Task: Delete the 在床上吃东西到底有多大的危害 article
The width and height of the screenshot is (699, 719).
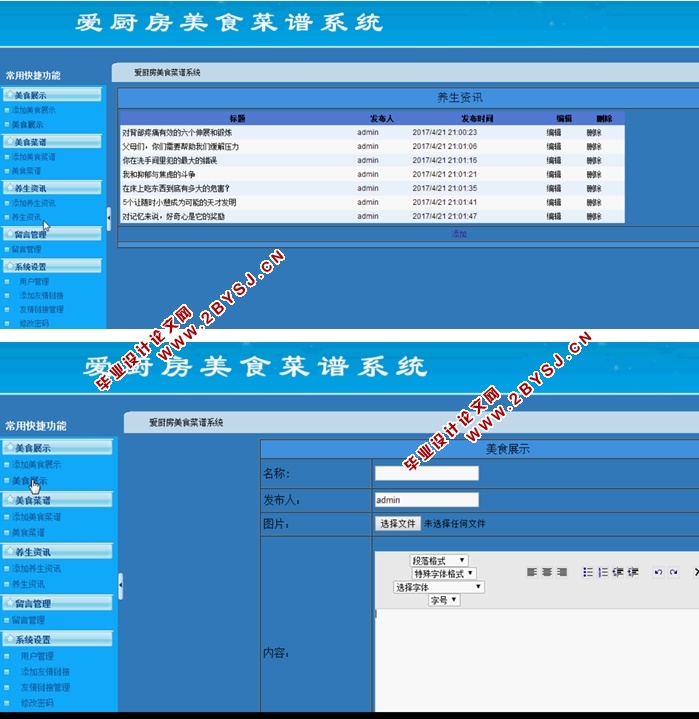Action: 594,188
